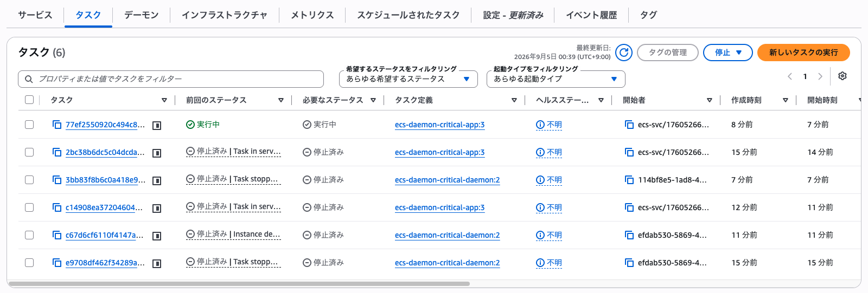Open ecs-daemon-critical-app:3 link in 77ef2550920c494c8 row
Image resolution: width=868 pixels, height=293 pixels.
[440, 125]
